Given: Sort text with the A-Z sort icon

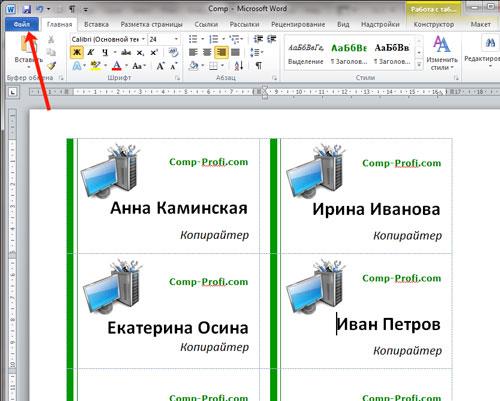Looking at the screenshot, I should pos(239,66).
